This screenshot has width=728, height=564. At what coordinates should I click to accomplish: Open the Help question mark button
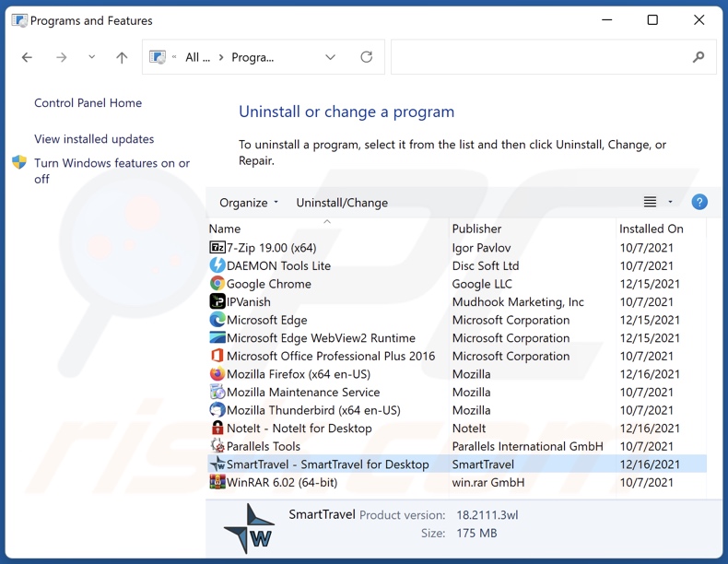[x=699, y=202]
